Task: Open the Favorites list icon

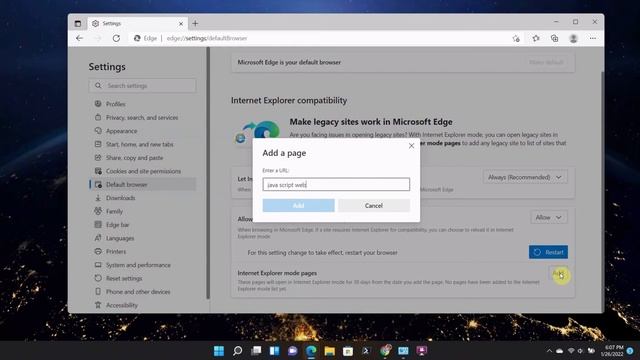Action: 536,38
